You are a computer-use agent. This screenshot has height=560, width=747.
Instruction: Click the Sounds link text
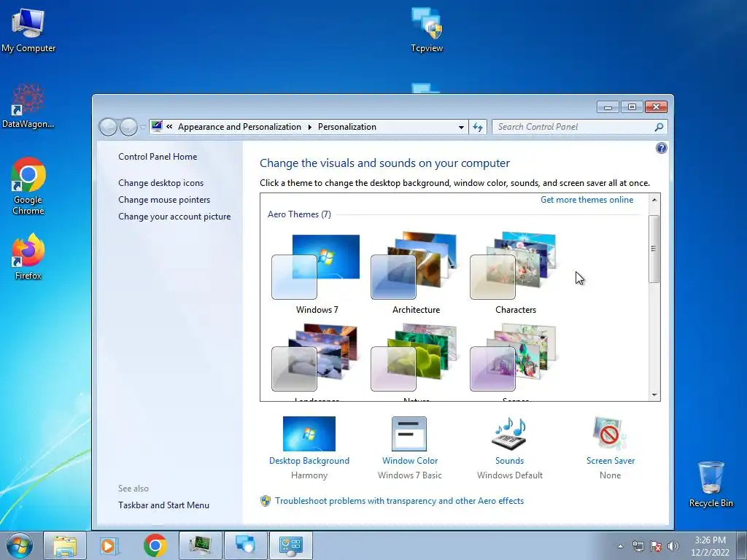click(x=509, y=461)
